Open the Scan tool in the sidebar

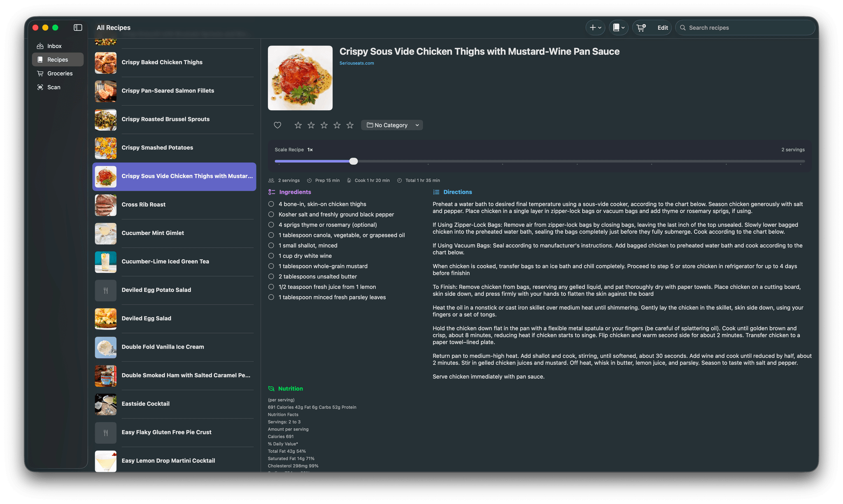[x=54, y=87]
